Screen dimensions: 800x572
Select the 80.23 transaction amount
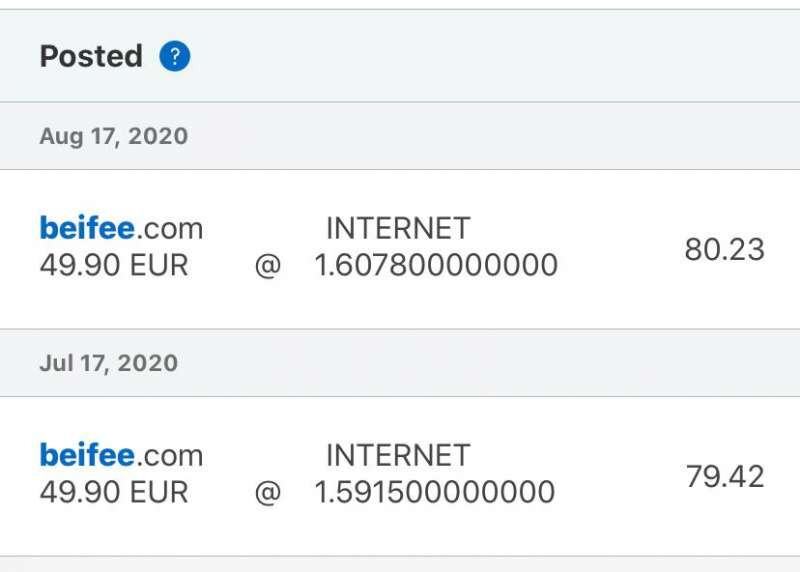(724, 250)
